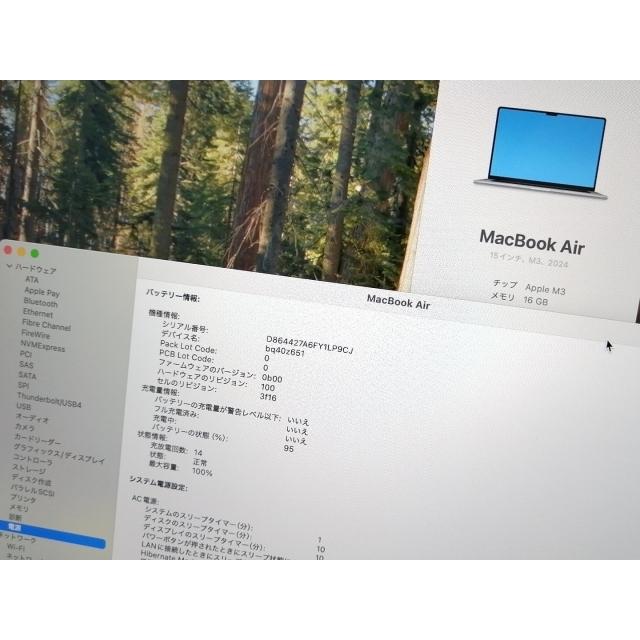Click the cycle count value 14
The width and height of the screenshot is (640, 640).
pos(198,452)
